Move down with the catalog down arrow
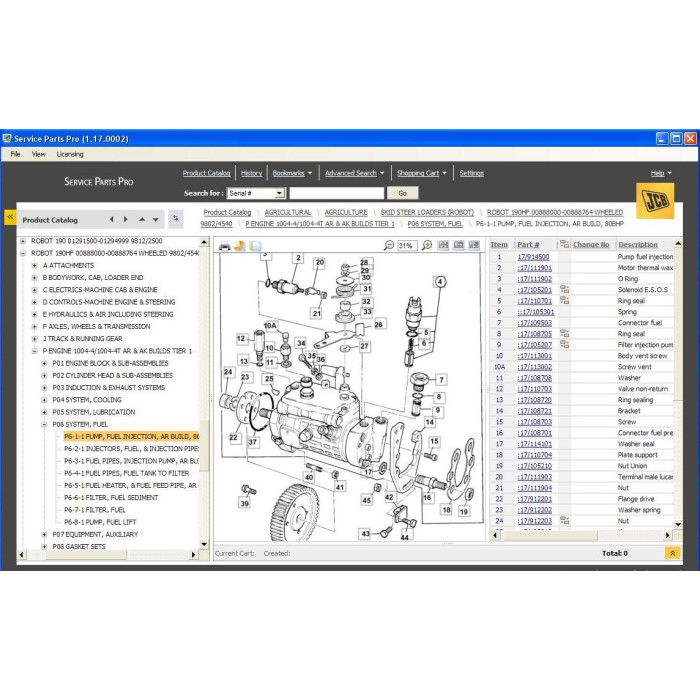The image size is (700, 700). [x=156, y=220]
